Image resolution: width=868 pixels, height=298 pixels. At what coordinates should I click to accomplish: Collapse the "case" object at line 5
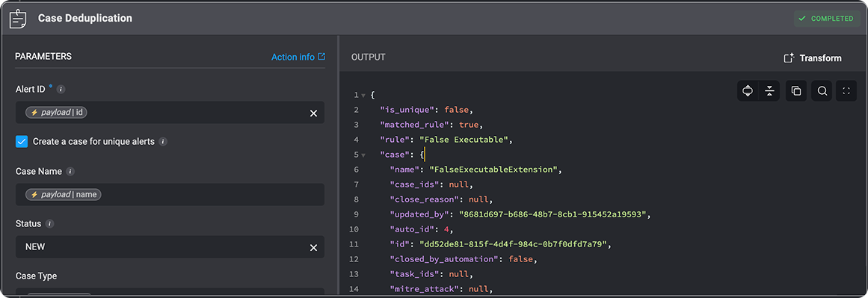coord(363,155)
